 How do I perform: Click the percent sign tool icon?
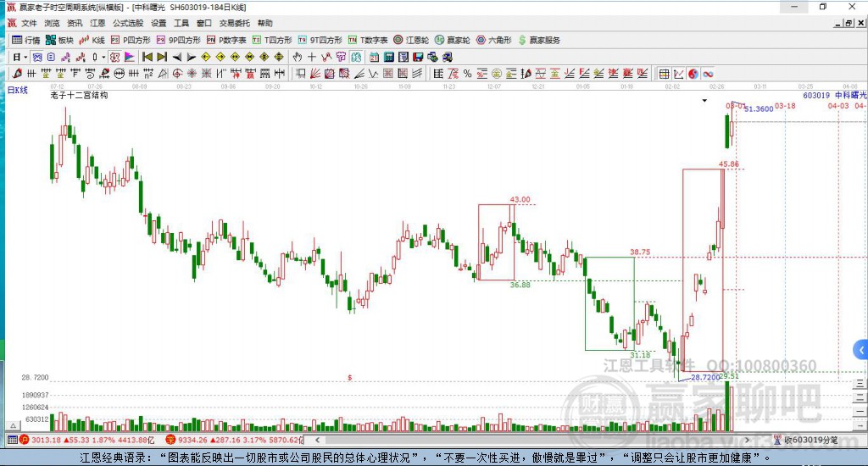467,74
